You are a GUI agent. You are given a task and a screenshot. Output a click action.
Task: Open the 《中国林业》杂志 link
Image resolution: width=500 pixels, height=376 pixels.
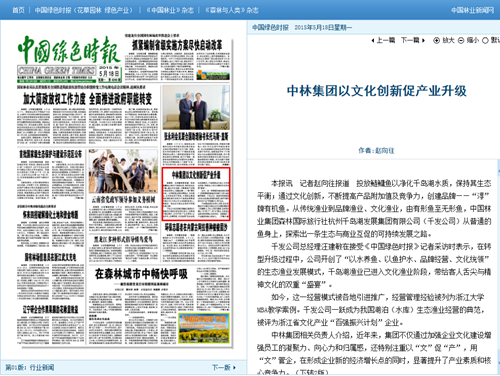click(x=170, y=10)
